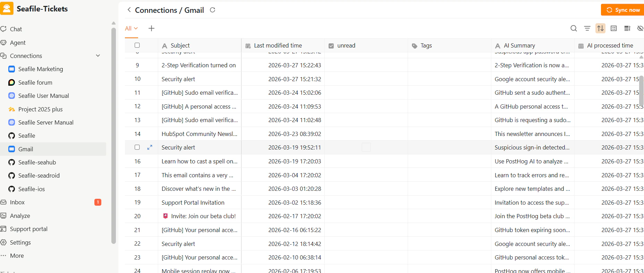Image resolution: width=644 pixels, height=273 pixels.
Task: Open the filter options
Action: [x=587, y=28]
